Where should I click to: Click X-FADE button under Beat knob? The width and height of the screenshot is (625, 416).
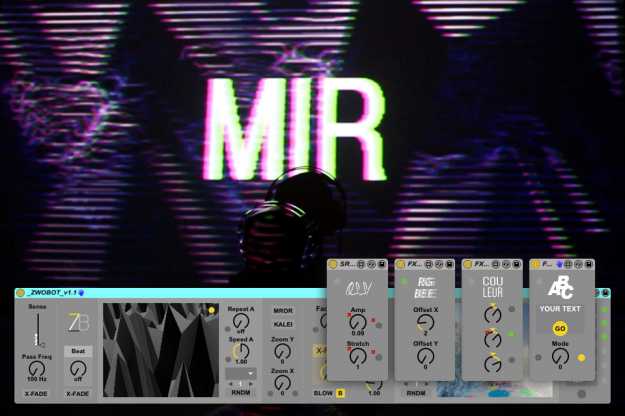(77, 394)
